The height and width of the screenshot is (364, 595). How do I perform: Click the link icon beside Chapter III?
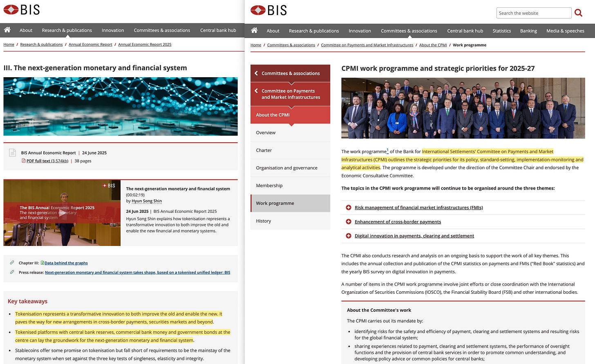(12, 263)
